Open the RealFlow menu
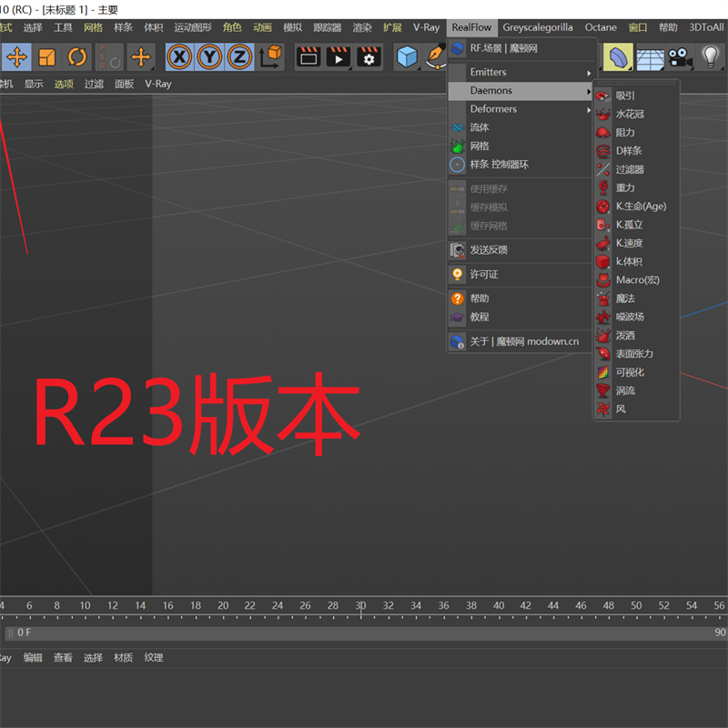 click(x=471, y=27)
